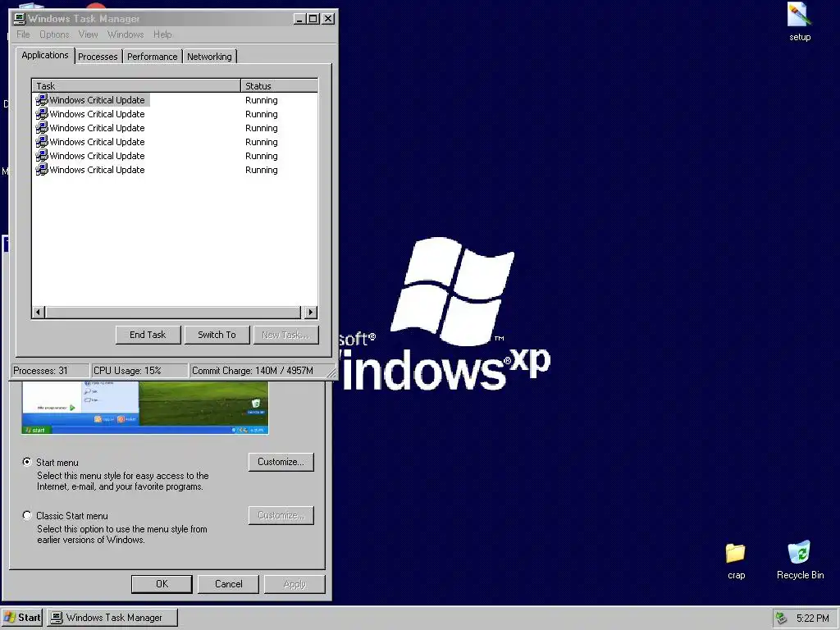Minimize the Task Manager window
The height and width of the screenshot is (630, 840).
(x=300, y=19)
